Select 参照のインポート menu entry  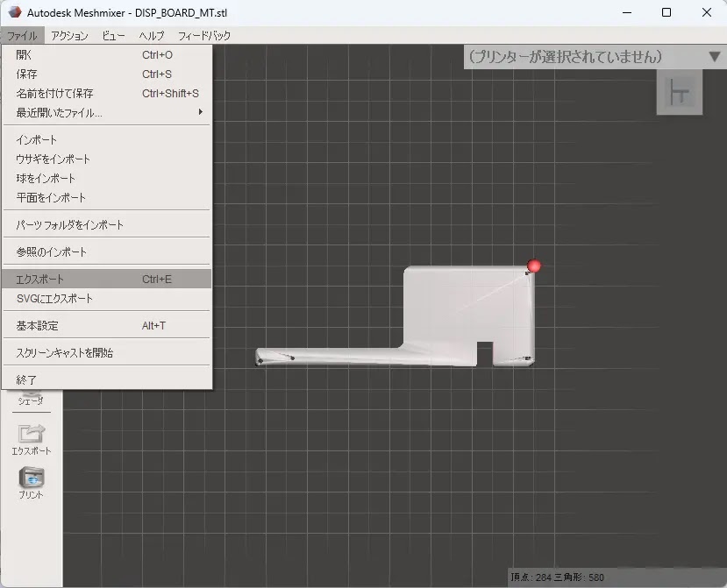click(107, 252)
